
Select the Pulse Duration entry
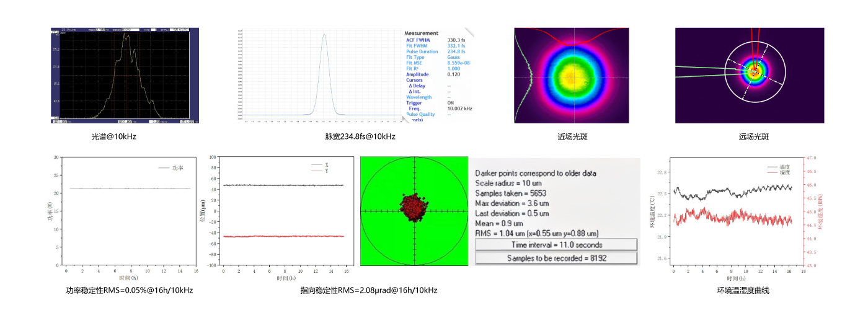[422, 51]
